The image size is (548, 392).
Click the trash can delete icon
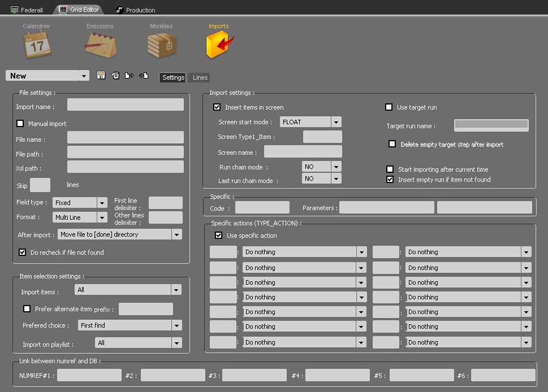115,76
